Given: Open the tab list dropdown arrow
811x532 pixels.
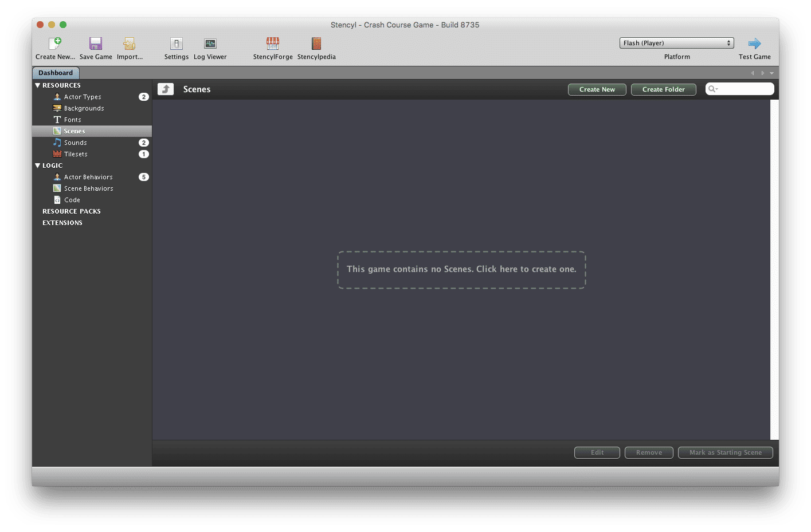Looking at the screenshot, I should pyautogui.click(x=771, y=73).
